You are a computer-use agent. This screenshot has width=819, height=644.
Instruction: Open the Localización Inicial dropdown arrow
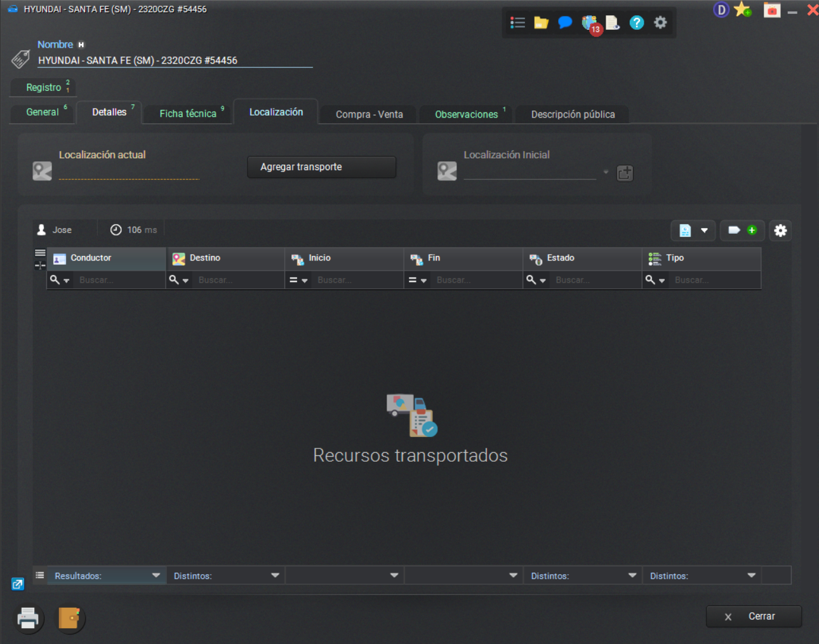(x=606, y=171)
